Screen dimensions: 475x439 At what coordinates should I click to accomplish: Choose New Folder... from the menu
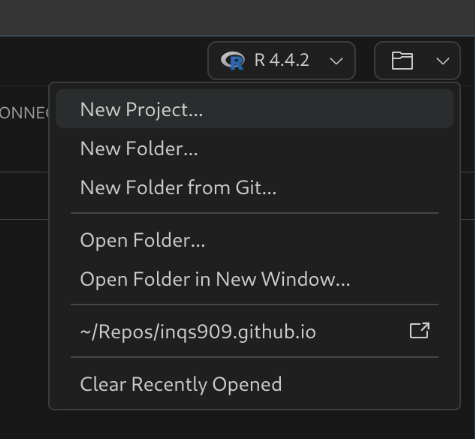255,148
